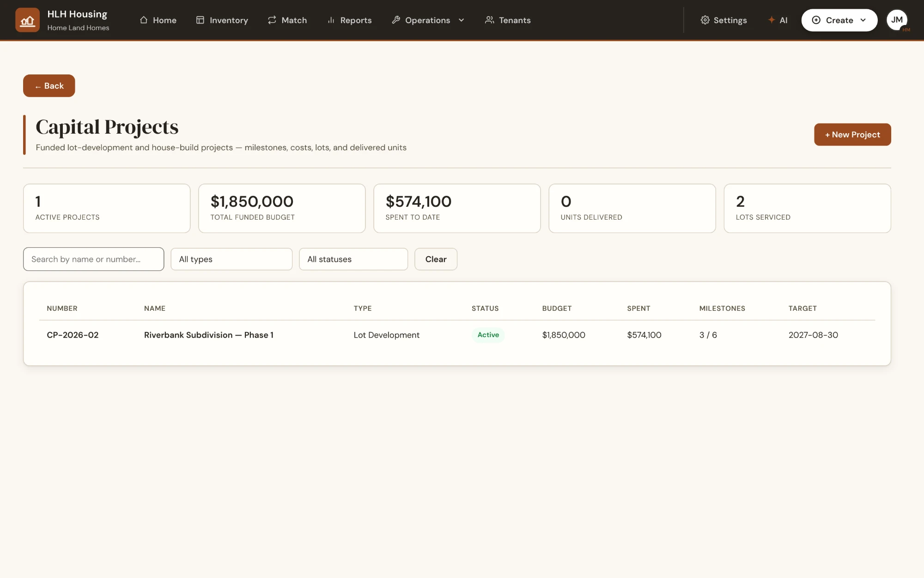
Task: Open the Reports menu item
Action: click(x=349, y=20)
